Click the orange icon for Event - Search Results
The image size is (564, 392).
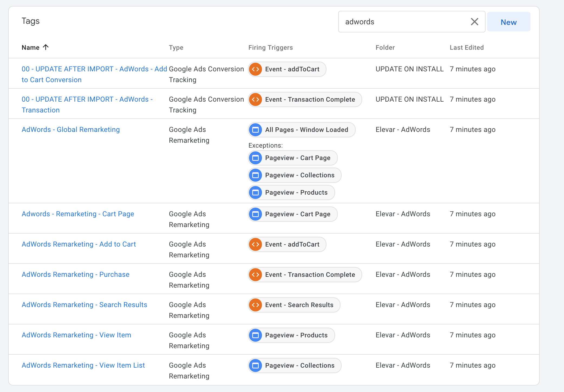click(x=255, y=305)
